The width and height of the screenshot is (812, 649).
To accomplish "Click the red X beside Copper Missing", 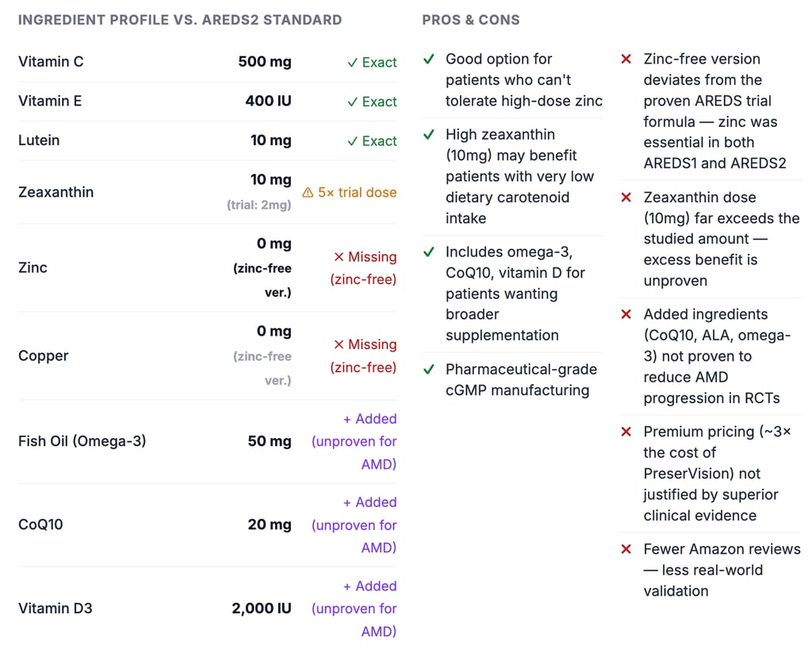I will (339, 344).
